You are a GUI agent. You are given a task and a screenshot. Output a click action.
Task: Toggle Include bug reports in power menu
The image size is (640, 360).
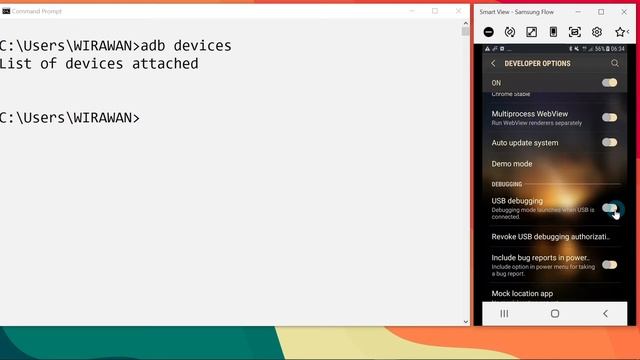(x=609, y=265)
